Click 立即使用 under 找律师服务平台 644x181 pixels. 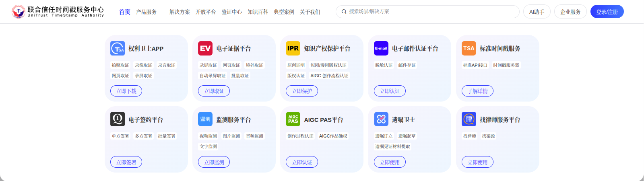tap(478, 162)
